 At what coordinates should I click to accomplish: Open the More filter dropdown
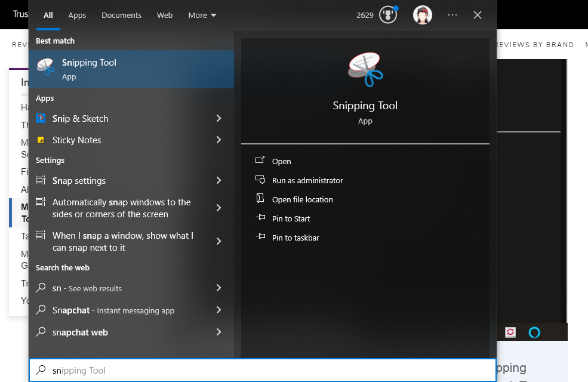point(202,16)
